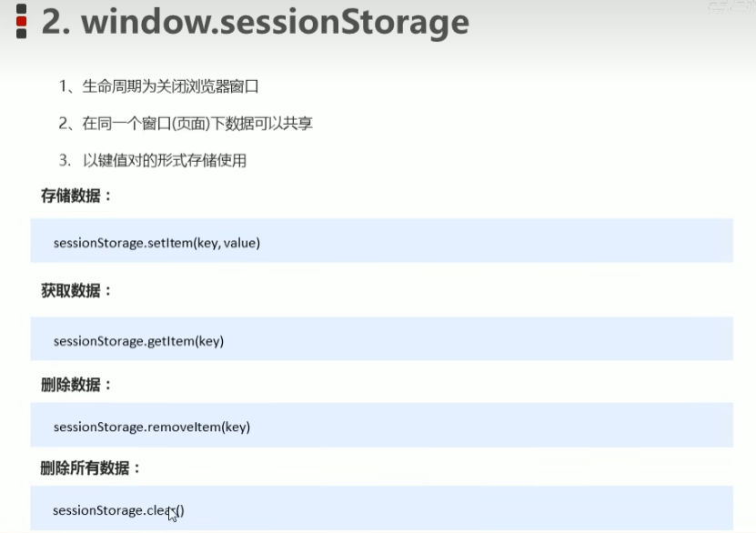Click the top dark square beside the title
756x533 pixels.
coord(21,9)
